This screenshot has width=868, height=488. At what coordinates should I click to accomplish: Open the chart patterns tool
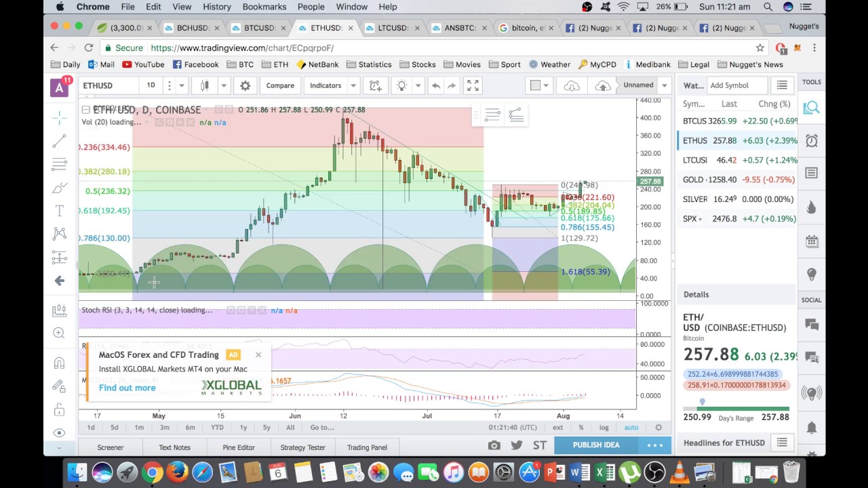tap(60, 234)
